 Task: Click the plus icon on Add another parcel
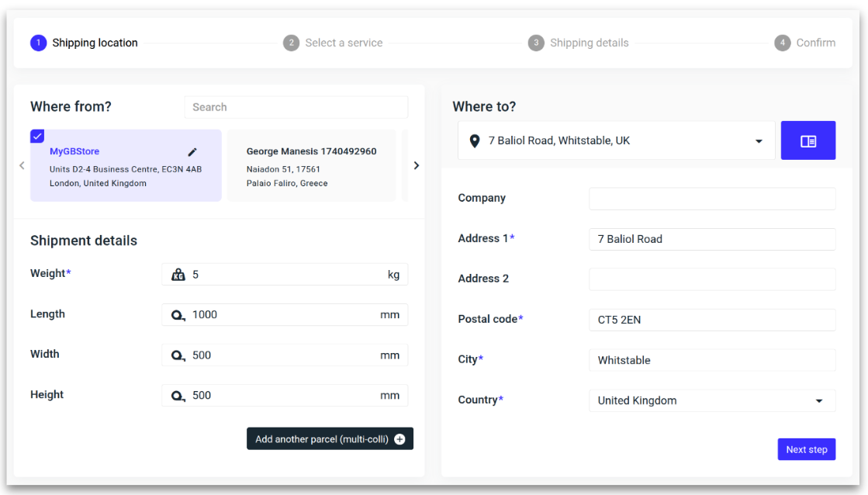pos(399,439)
